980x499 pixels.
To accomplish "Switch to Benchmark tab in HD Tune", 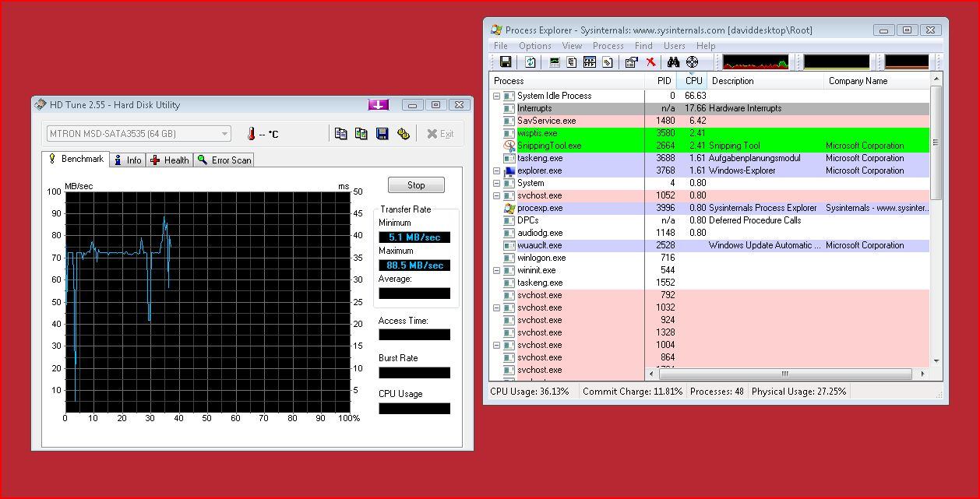I will coord(76,159).
